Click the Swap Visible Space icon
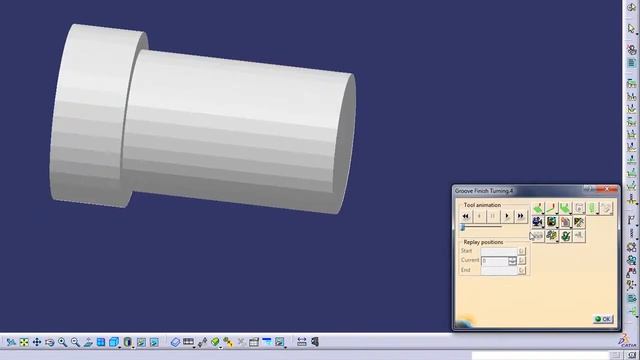Viewport: 640px width, 360px height. pos(154,342)
